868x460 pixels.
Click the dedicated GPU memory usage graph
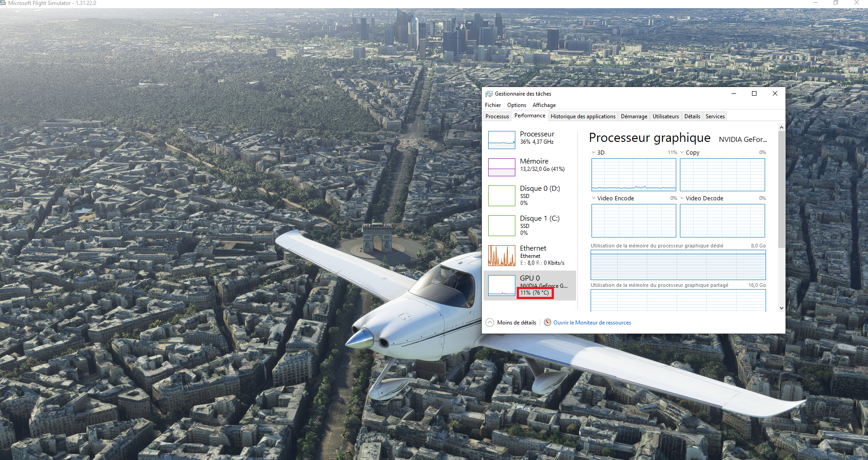pos(678,265)
